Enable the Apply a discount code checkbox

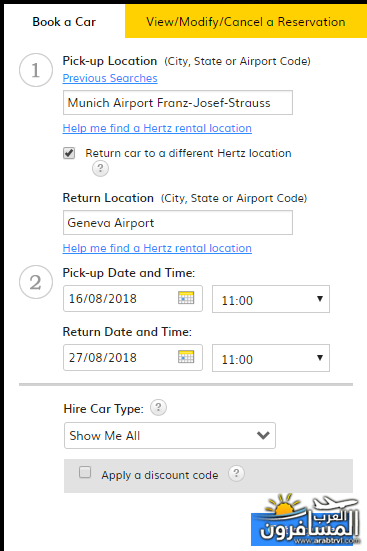point(85,472)
